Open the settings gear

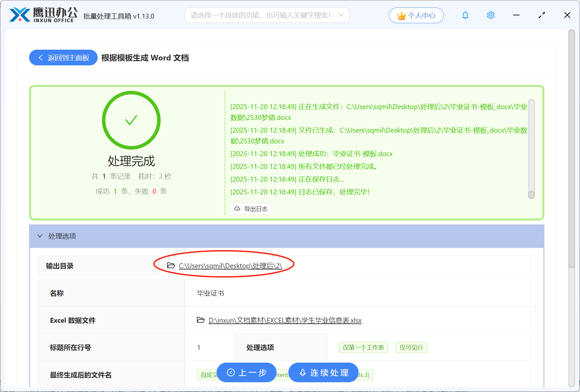click(x=491, y=15)
